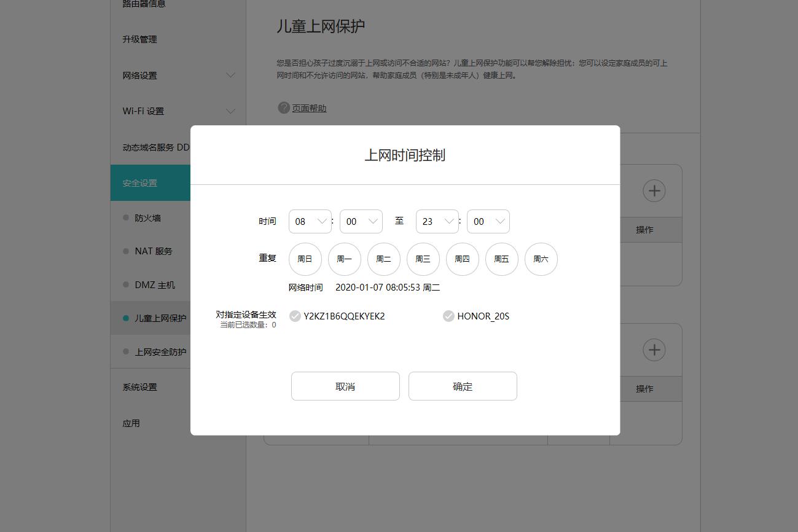Viewport: 798px width, 532px height.
Task: Check the Y2KZ1B6QQEKYEK2 device checkbox
Action: (295, 316)
